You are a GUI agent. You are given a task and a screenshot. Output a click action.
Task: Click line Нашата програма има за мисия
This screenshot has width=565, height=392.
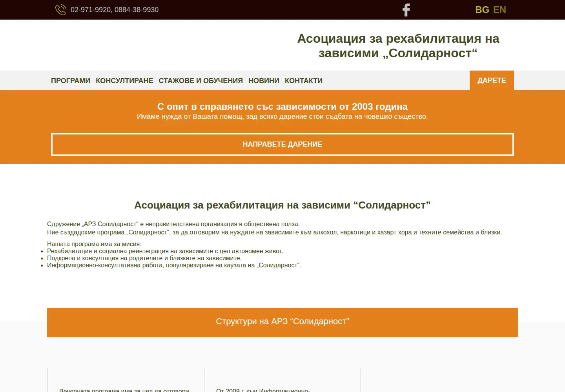point(94,244)
